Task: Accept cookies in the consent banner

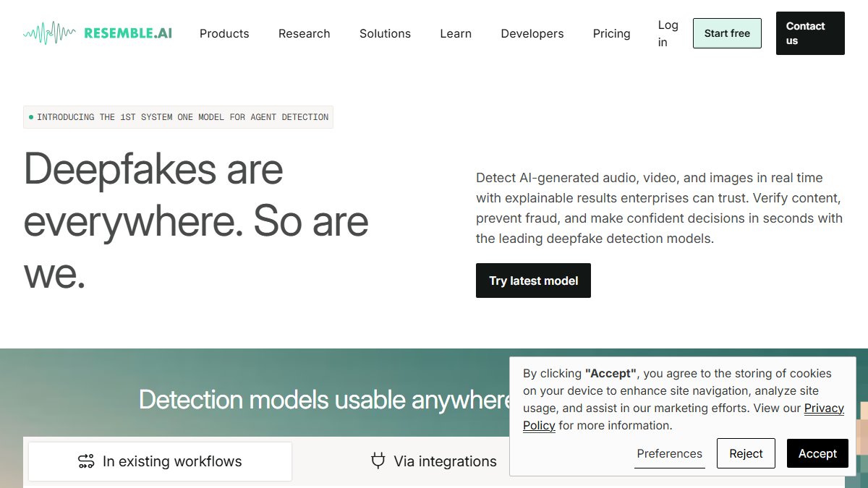Action: pyautogui.click(x=817, y=453)
